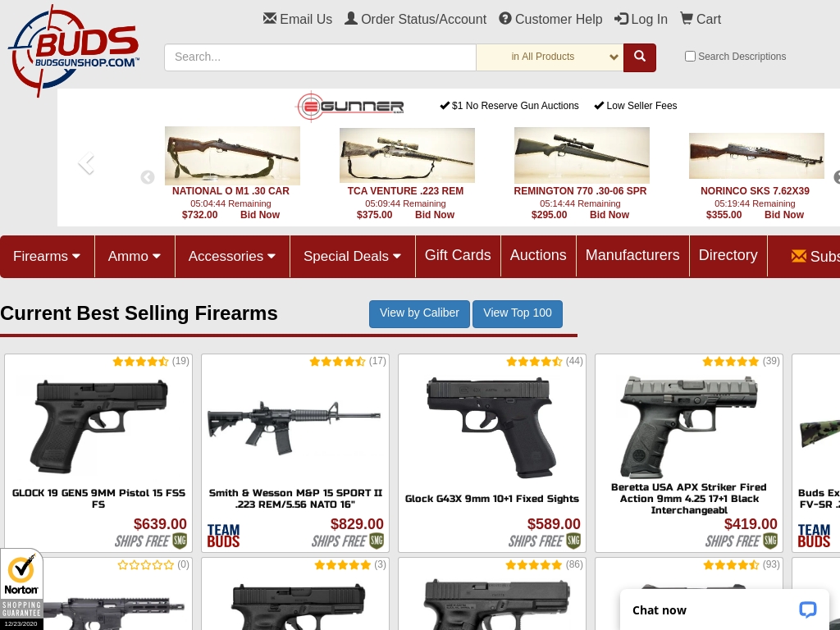Viewport: 840px width, 630px height.
Task: Open the 'in All Products' dropdown
Action: [550, 57]
